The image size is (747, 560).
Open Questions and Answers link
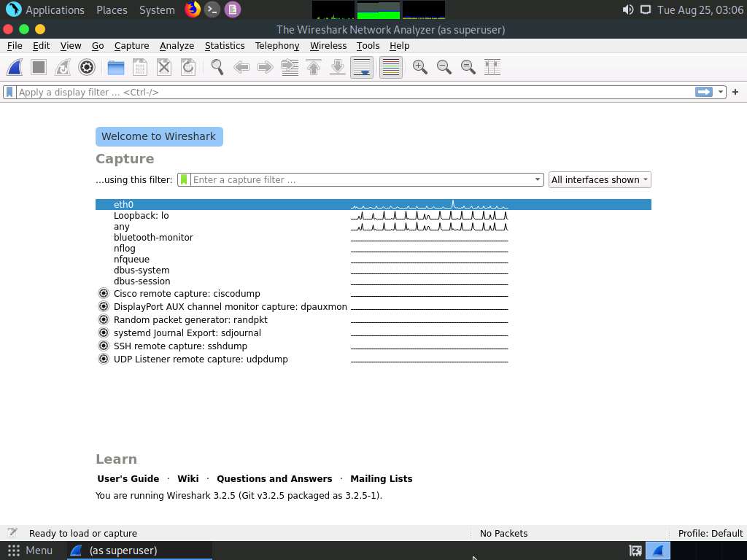[x=274, y=478]
